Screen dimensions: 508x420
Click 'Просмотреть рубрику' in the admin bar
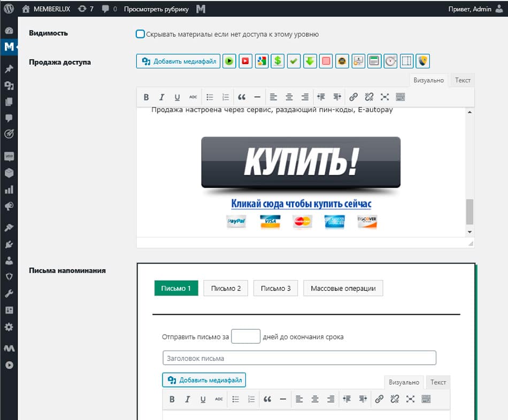[x=156, y=9]
